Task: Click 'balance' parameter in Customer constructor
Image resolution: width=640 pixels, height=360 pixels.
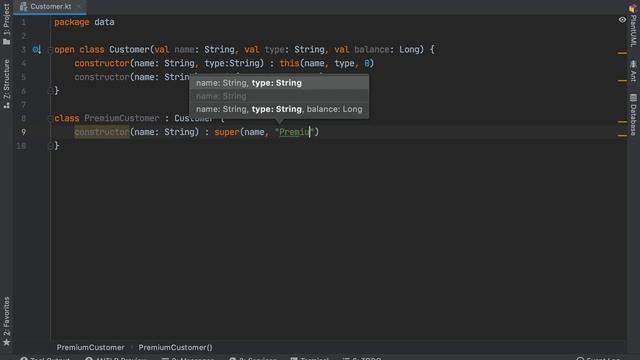Action: pyautogui.click(x=372, y=50)
